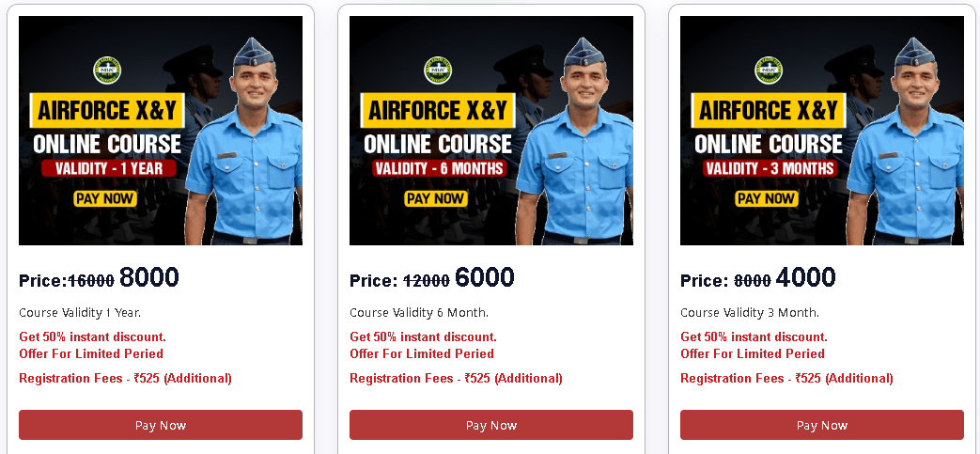Click the red Pay Now button for the 8000 course
This screenshot has height=454, width=980.
(161, 425)
